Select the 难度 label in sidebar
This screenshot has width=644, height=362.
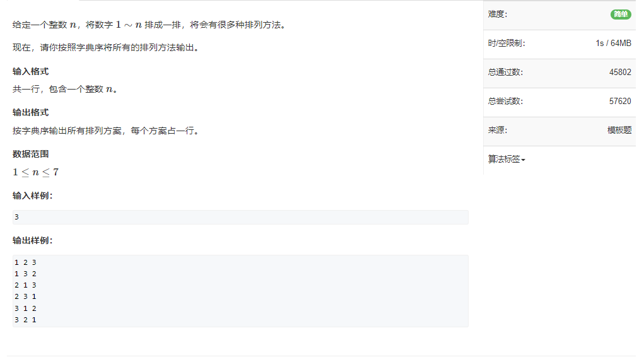pyautogui.click(x=498, y=15)
